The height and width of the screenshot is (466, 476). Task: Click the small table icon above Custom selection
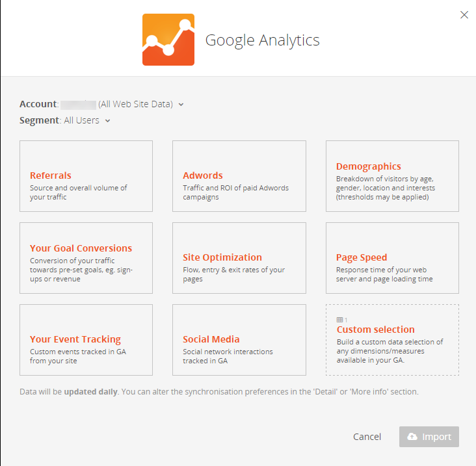(339, 320)
